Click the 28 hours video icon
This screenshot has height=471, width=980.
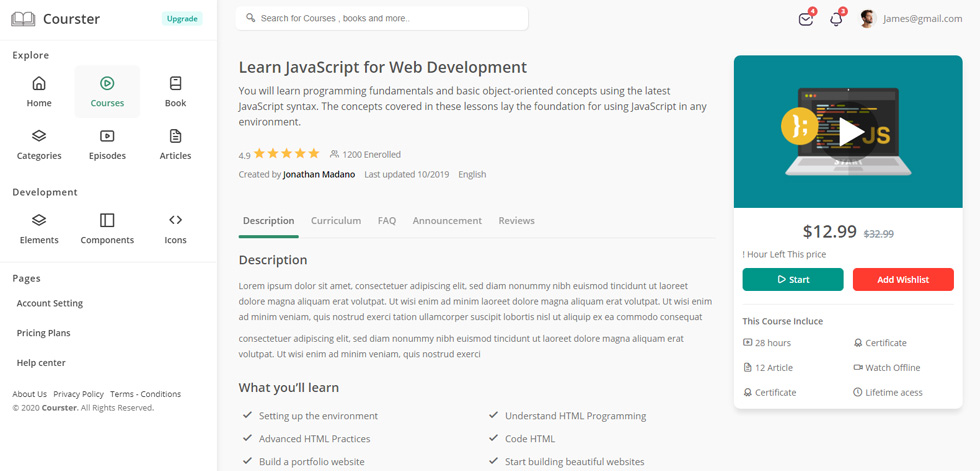coord(748,343)
